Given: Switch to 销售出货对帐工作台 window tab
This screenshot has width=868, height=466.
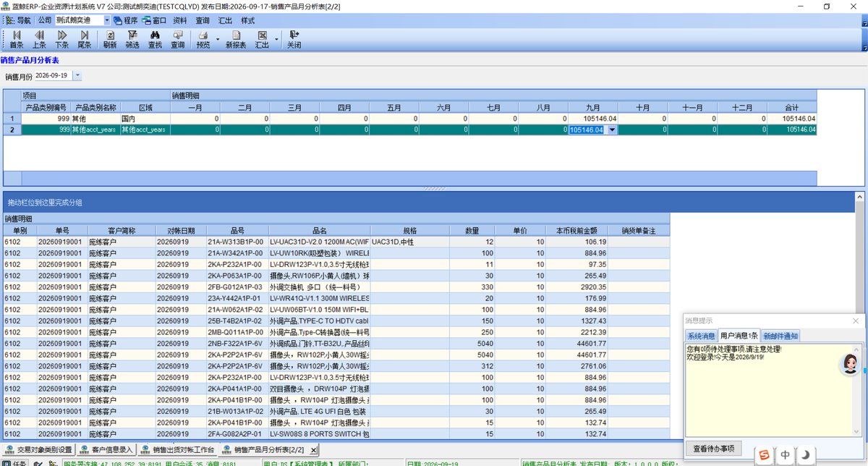Looking at the screenshot, I should pos(177,450).
